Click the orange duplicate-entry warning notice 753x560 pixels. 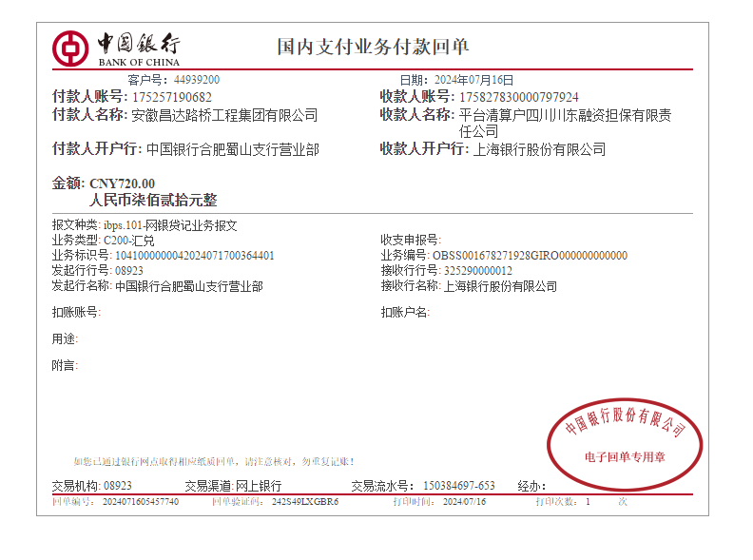[214, 461]
